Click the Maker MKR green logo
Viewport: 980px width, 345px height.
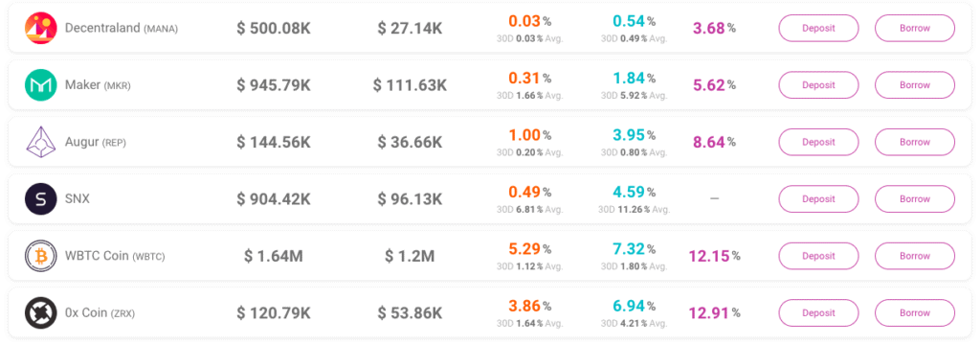(40, 85)
